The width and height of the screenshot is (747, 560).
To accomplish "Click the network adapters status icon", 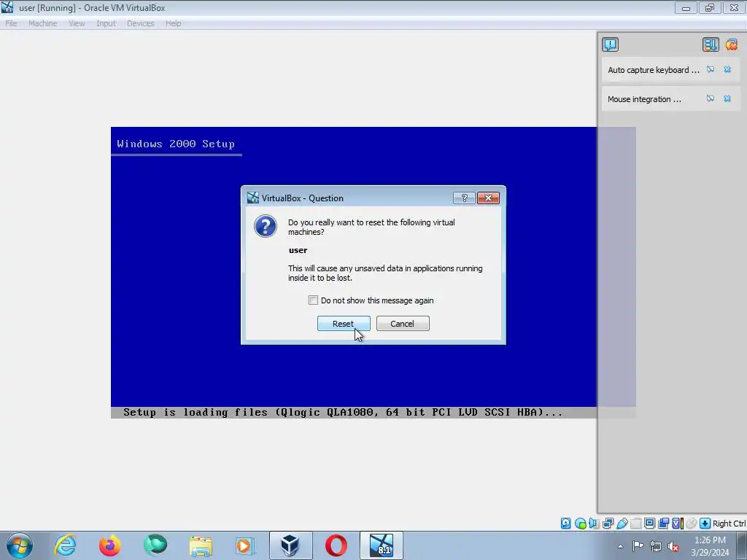I will click(x=608, y=524).
